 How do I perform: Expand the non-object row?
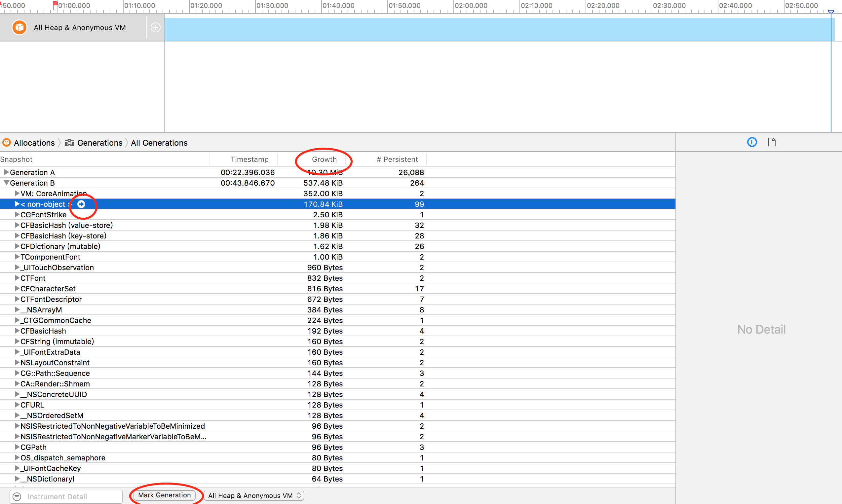(x=17, y=204)
